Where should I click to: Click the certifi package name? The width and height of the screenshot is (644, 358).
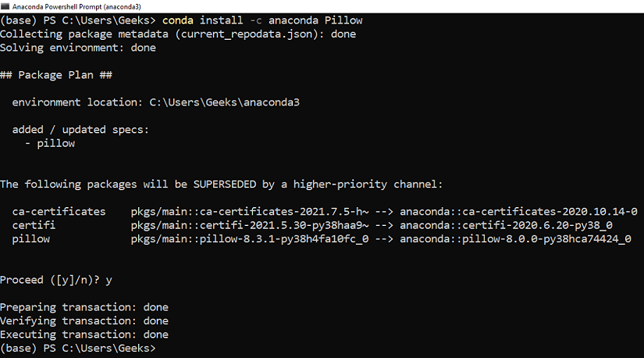point(34,225)
